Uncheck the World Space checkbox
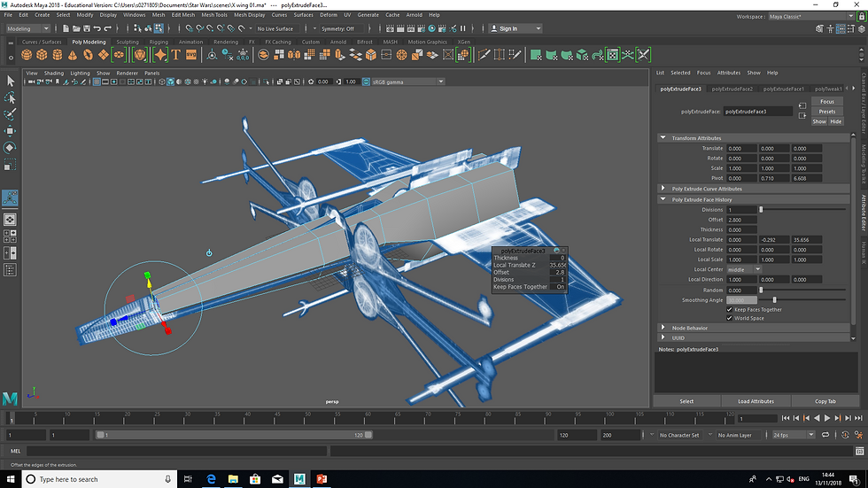This screenshot has height=488, width=868. point(730,318)
